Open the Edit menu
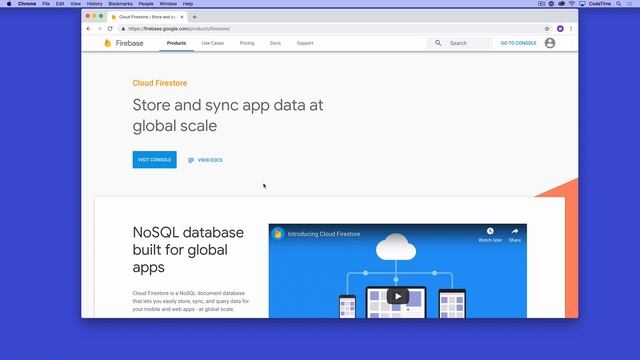This screenshot has width=640, height=360. pos(60,4)
